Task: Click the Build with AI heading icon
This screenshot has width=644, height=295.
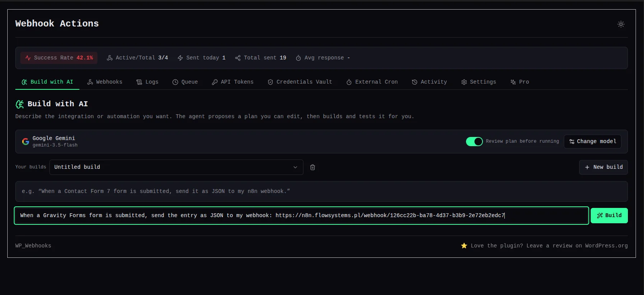Action: click(x=20, y=104)
